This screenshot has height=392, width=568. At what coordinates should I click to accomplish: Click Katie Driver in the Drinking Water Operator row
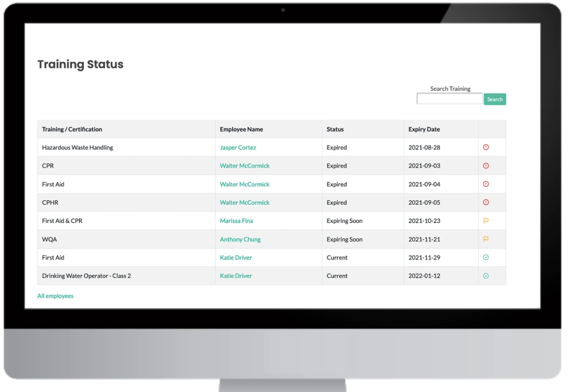235,276
